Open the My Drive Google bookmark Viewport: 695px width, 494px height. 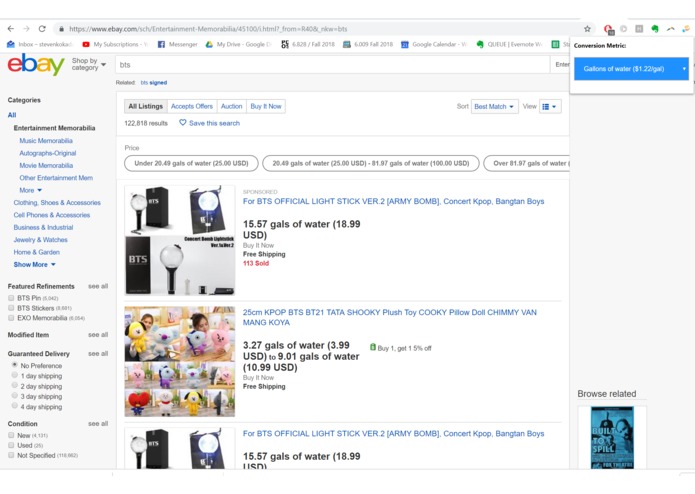(238, 44)
